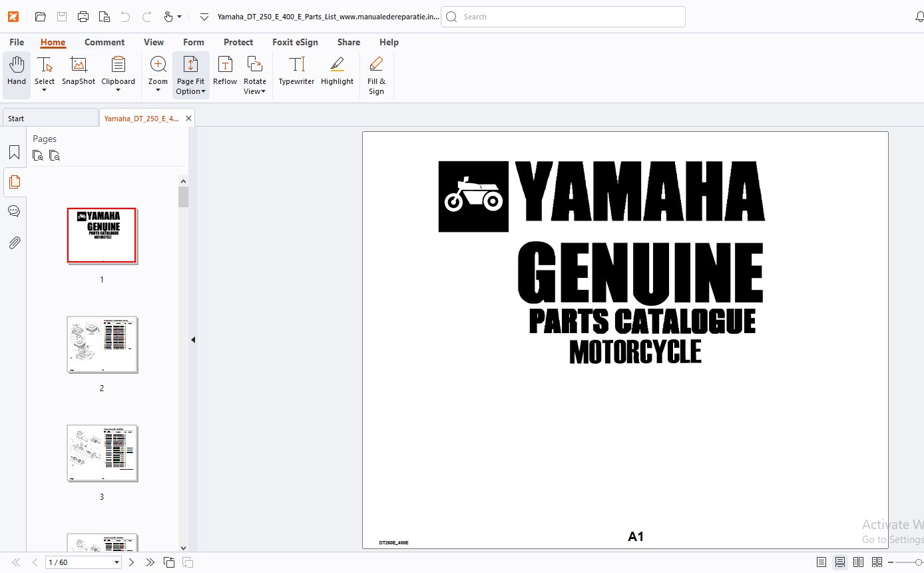The height and width of the screenshot is (573, 924).
Task: Enable continuous page view mode
Action: coord(840,562)
